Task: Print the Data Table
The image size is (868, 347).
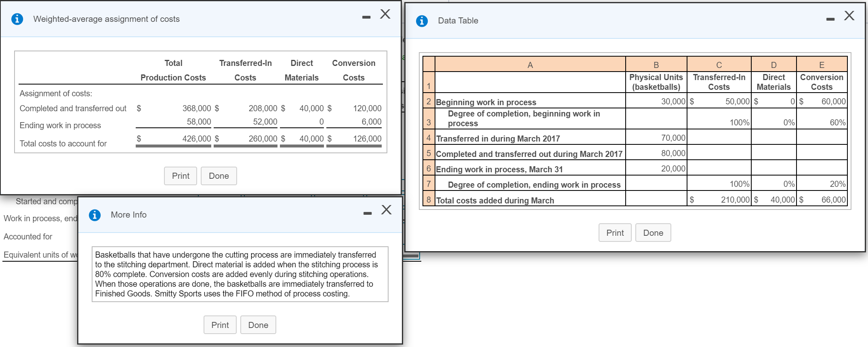Action: pyautogui.click(x=615, y=233)
